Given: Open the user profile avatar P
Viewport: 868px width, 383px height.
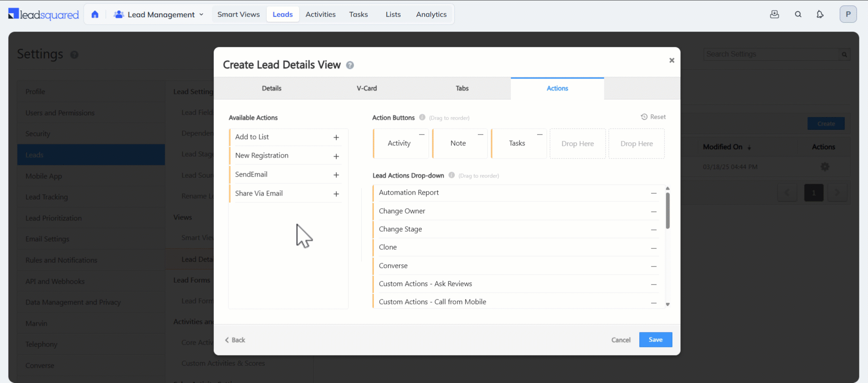Looking at the screenshot, I should pyautogui.click(x=848, y=14).
